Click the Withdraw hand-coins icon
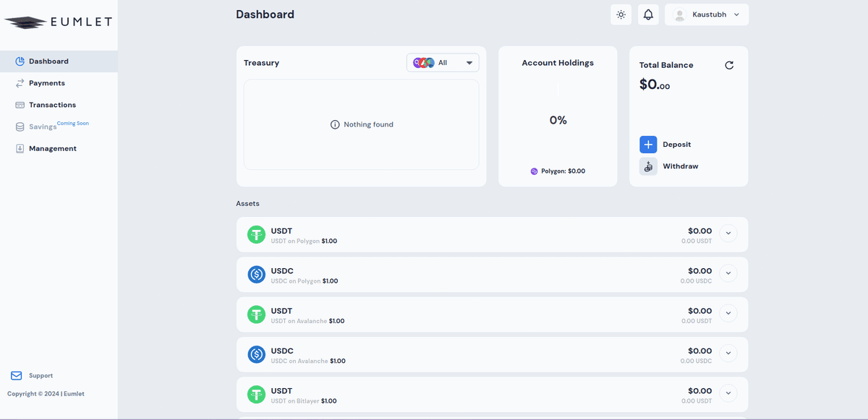Viewport: 868px width, 420px height. (x=648, y=166)
